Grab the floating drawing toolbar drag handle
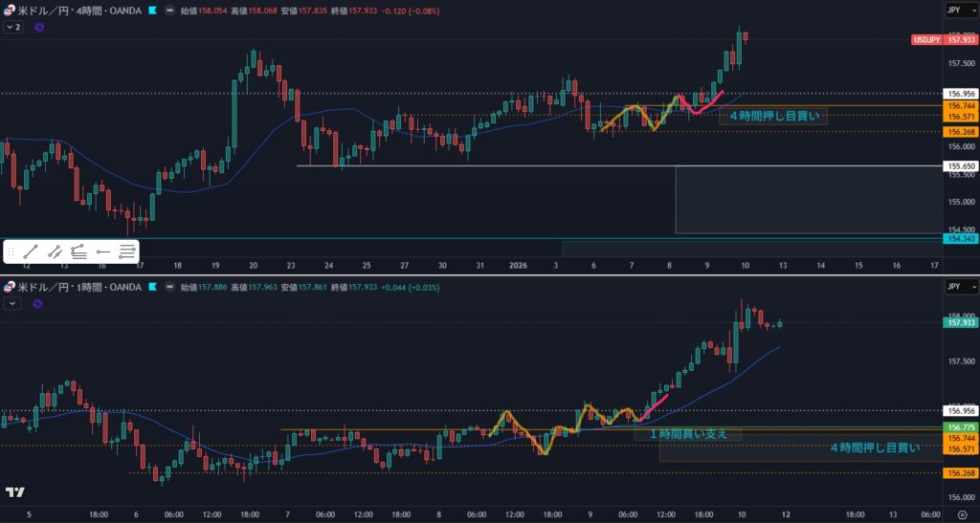This screenshot has height=523, width=980. click(x=11, y=252)
